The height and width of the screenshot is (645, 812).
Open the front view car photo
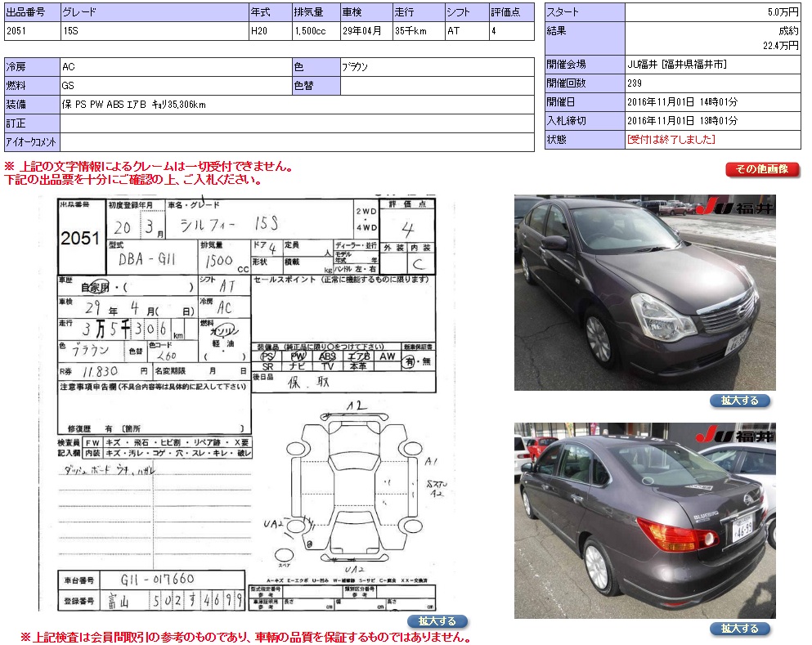pos(644,293)
